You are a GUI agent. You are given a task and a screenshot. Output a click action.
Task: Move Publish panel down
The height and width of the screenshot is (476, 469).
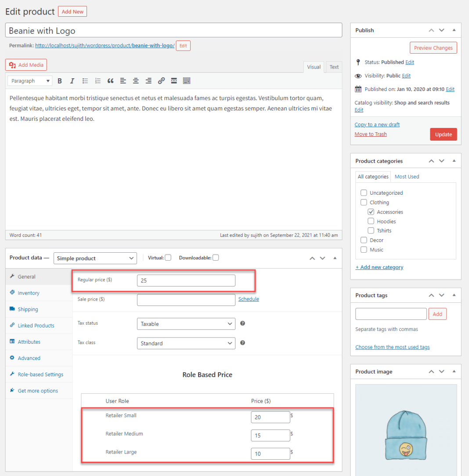click(442, 30)
